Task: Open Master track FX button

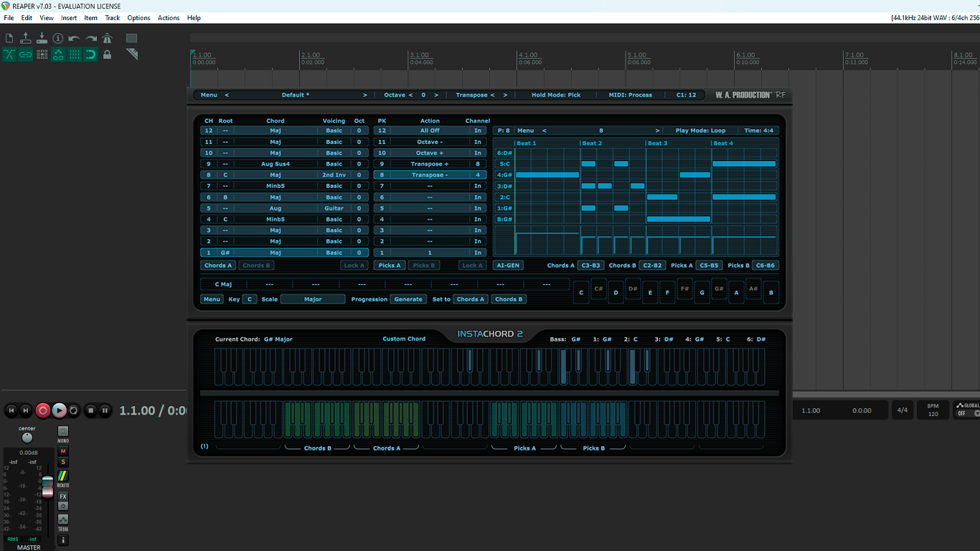Action: pyautogui.click(x=63, y=496)
